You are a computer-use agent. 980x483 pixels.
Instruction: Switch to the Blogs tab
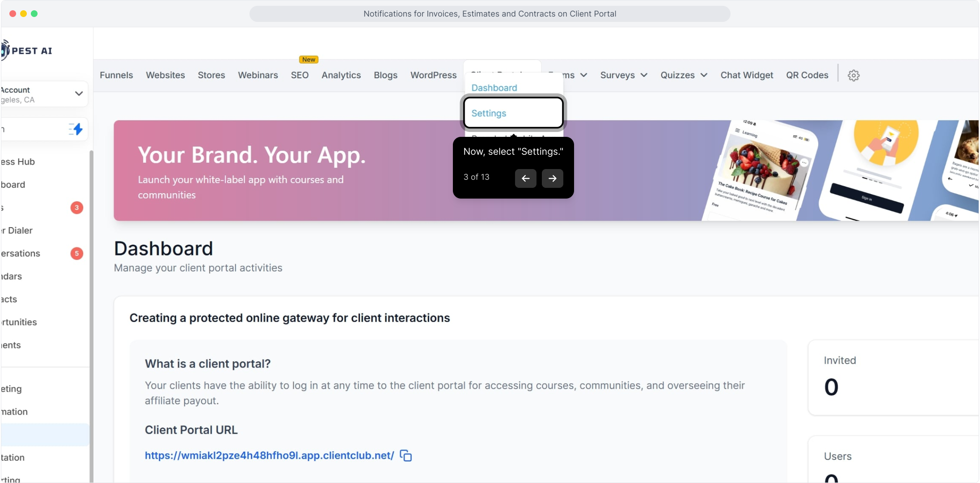point(385,75)
